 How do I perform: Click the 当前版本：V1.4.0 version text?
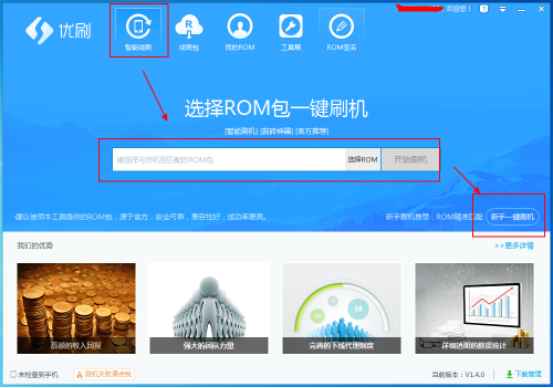point(458,374)
